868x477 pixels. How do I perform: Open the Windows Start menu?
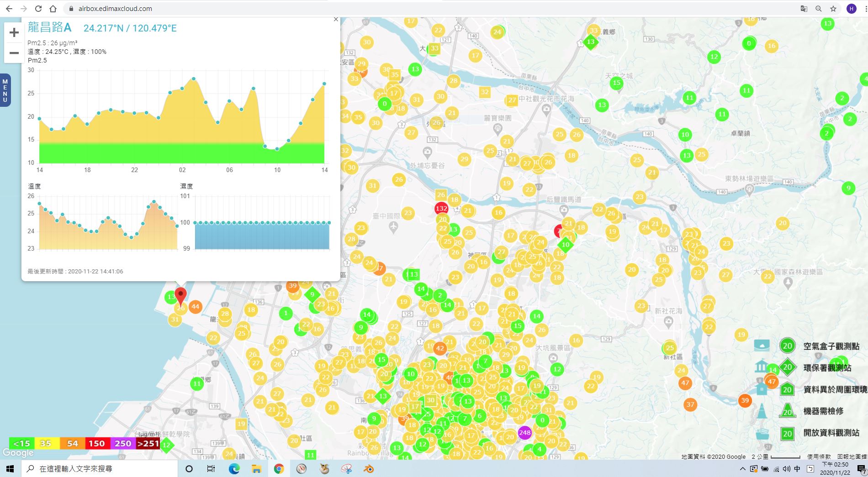click(11, 469)
